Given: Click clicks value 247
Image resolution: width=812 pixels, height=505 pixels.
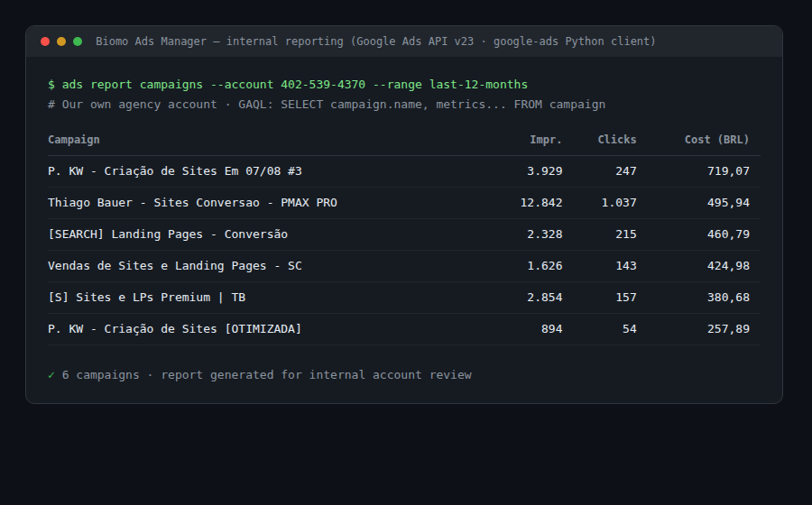Looking at the screenshot, I should (x=625, y=171).
